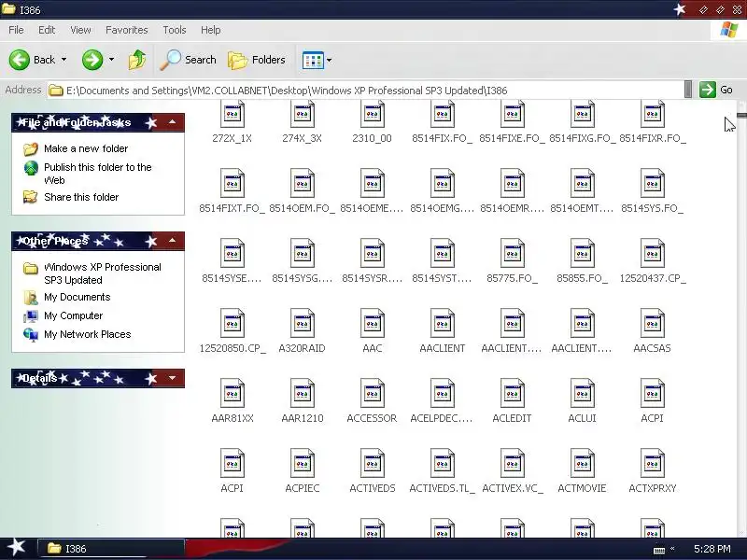Click Publish this folder to the Web
The image size is (747, 560).
pyautogui.click(x=98, y=174)
